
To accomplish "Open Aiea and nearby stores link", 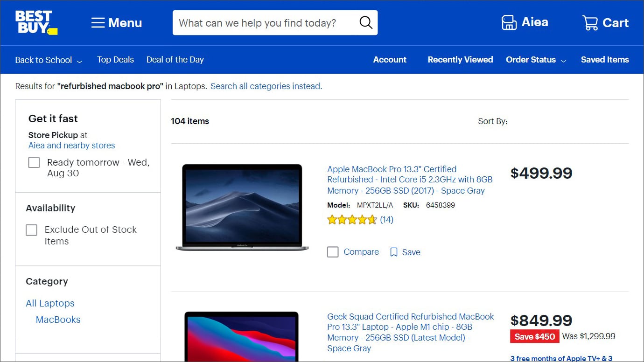I will pyautogui.click(x=71, y=146).
